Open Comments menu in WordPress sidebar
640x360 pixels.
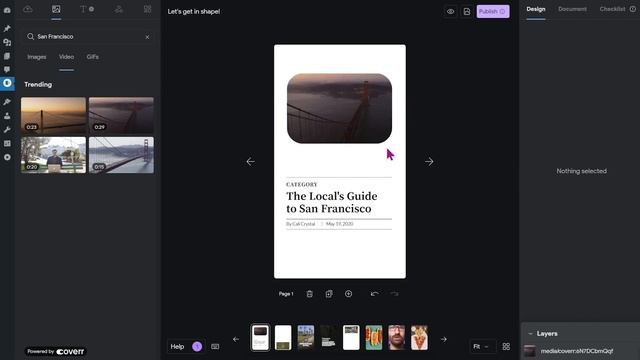7,69
